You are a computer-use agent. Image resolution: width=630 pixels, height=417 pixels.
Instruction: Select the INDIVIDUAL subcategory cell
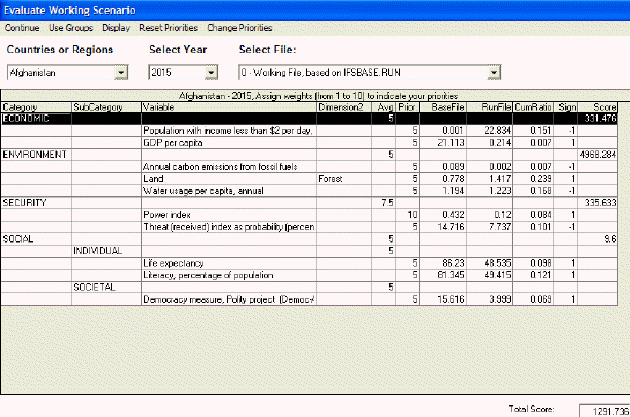(x=106, y=250)
